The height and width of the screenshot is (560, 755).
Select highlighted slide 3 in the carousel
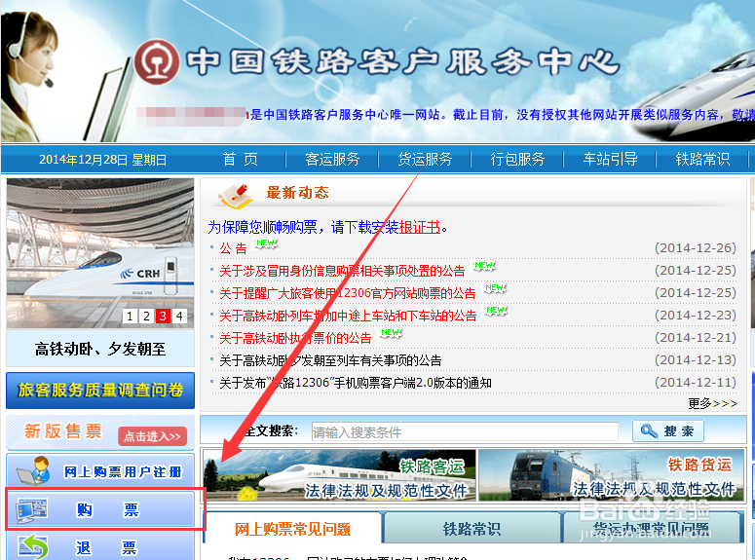[163, 316]
